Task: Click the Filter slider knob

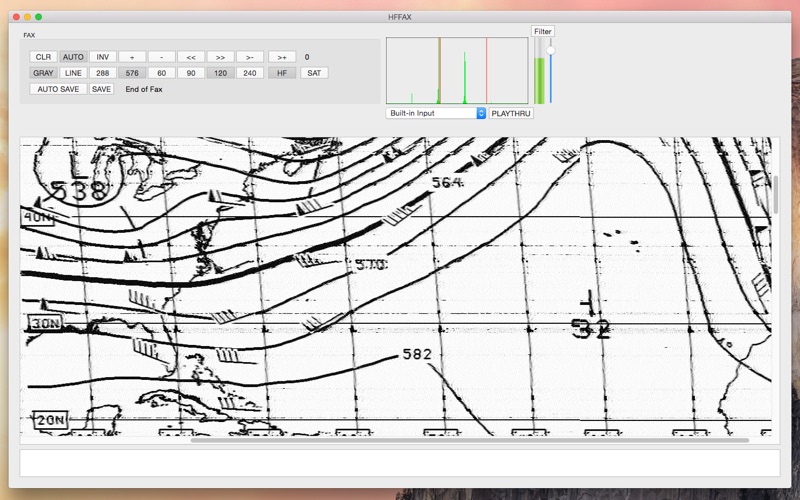Action: [550, 51]
